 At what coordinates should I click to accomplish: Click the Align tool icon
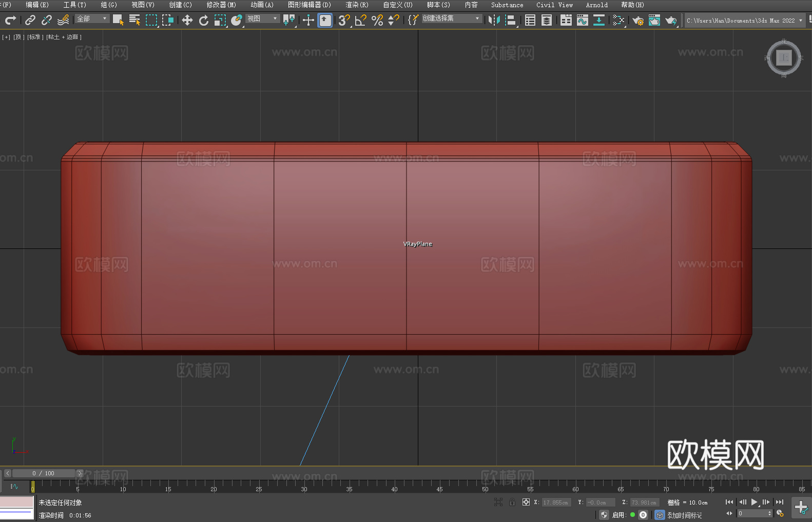click(x=511, y=20)
